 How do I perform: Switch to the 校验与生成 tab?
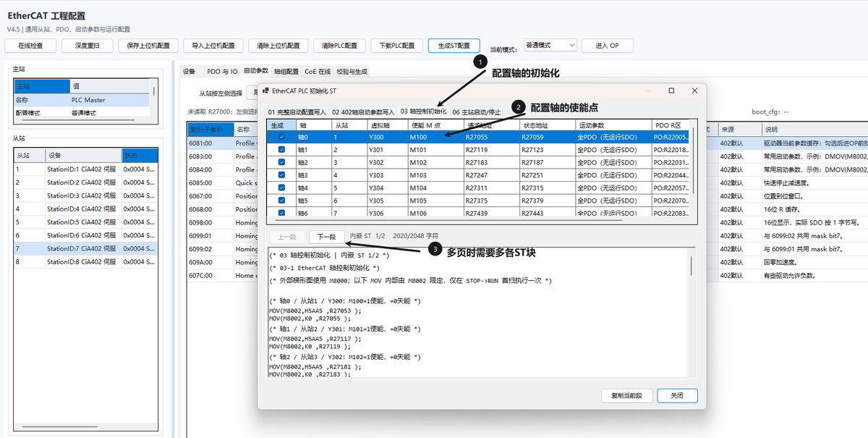(x=352, y=72)
